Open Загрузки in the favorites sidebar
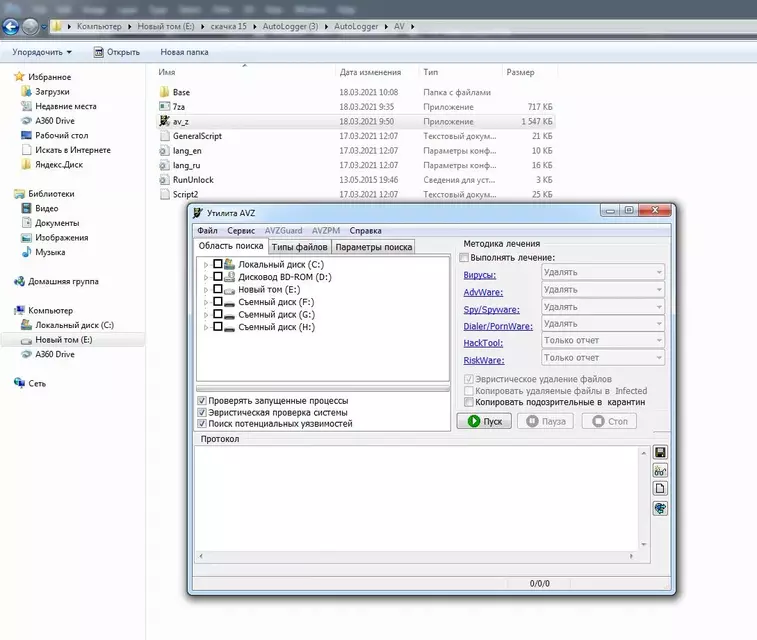Image resolution: width=757 pixels, height=640 pixels. pos(52,91)
